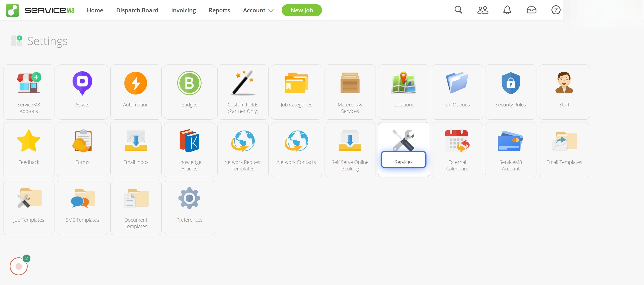
Task: Click the Settings page title icon
Action: [x=16, y=41]
